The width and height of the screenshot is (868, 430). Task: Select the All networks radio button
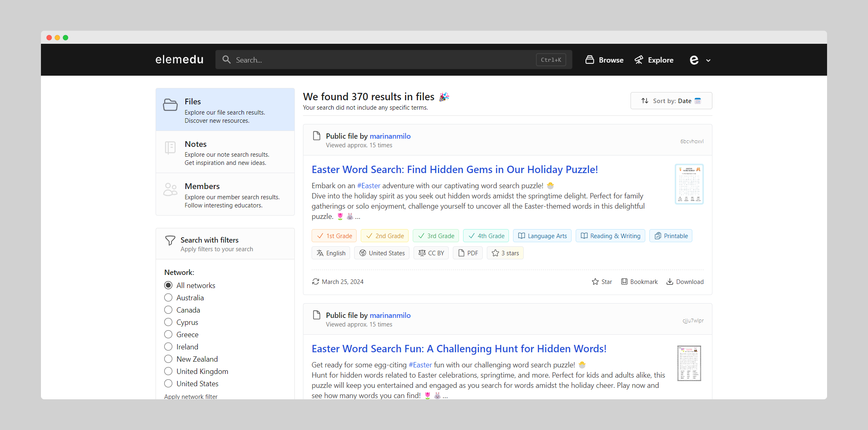pyautogui.click(x=168, y=285)
